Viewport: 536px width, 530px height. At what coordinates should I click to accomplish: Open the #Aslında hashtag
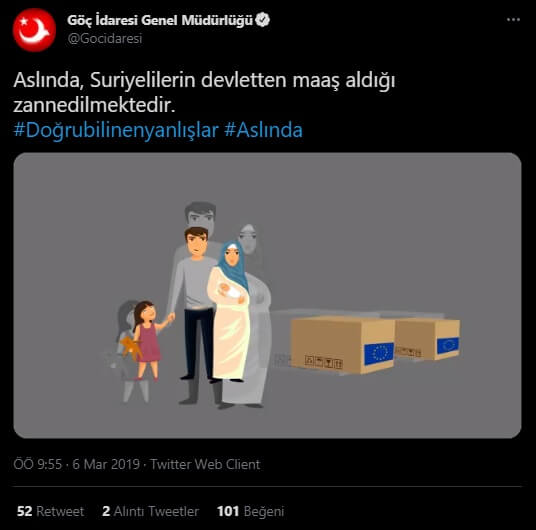pyautogui.click(x=263, y=130)
